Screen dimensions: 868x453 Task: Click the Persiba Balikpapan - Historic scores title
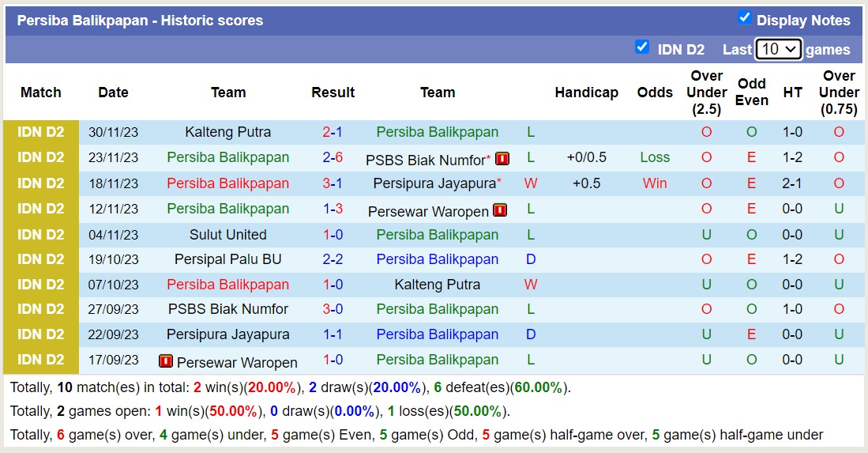140,21
